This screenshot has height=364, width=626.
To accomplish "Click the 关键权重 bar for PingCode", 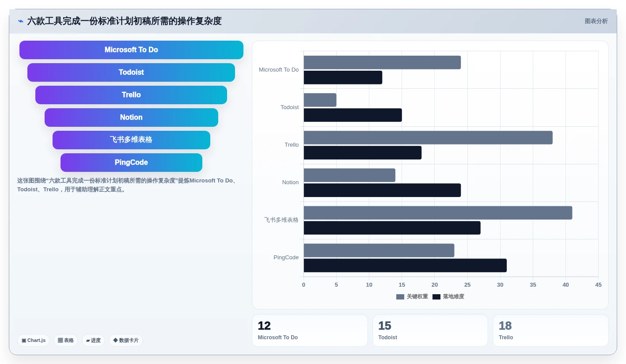I will (x=379, y=250).
